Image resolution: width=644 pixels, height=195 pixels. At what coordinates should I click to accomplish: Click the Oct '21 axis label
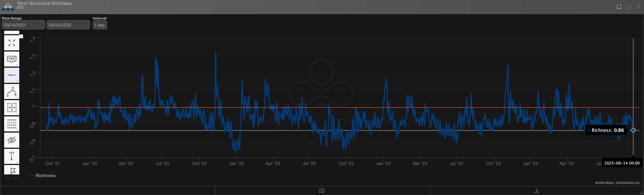(53, 164)
